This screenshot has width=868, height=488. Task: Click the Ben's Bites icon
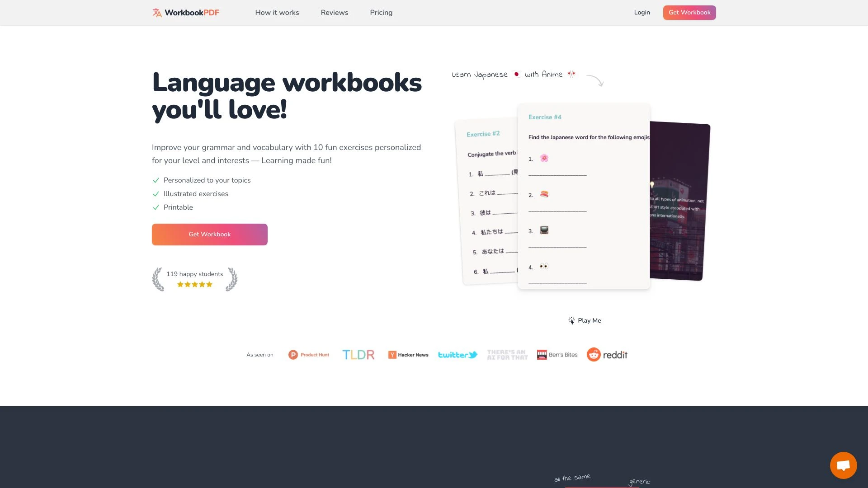(x=541, y=355)
